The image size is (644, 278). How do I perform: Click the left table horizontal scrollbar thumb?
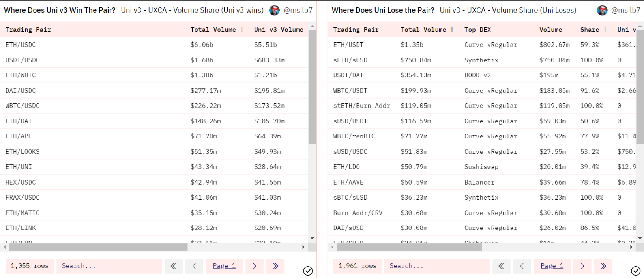tap(98, 247)
